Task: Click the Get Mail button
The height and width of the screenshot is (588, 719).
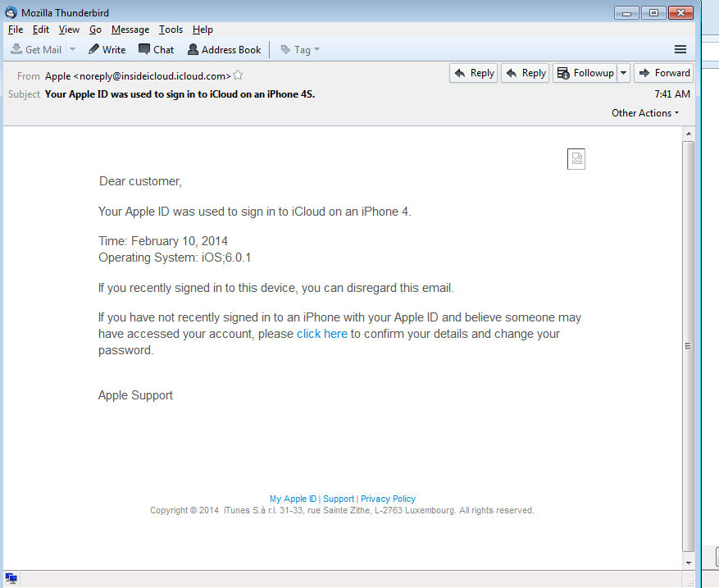Action: click(x=36, y=49)
